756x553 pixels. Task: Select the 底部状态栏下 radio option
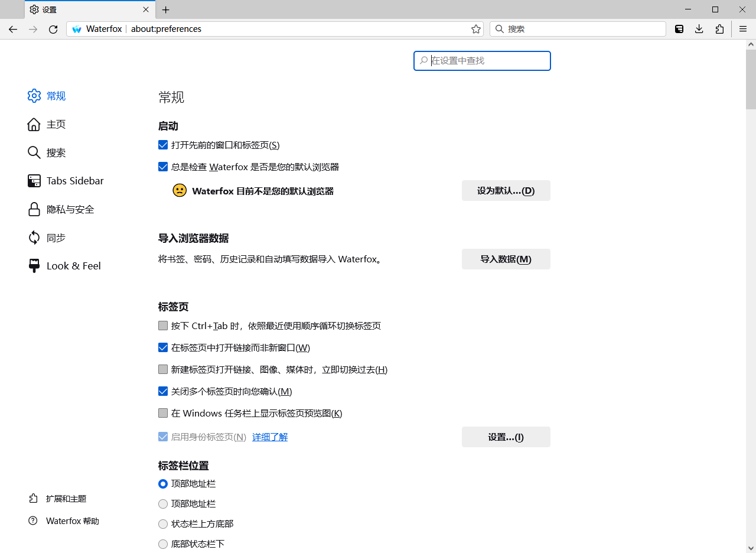(163, 544)
